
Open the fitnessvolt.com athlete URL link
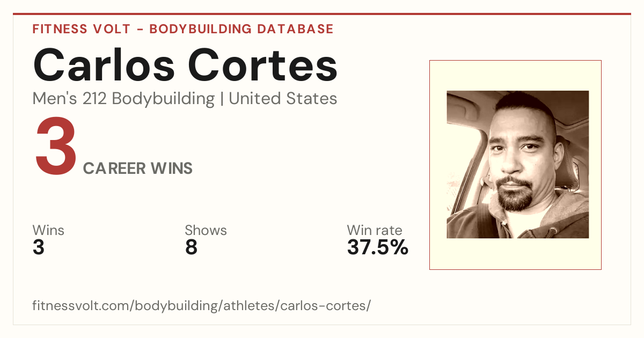[x=201, y=306]
